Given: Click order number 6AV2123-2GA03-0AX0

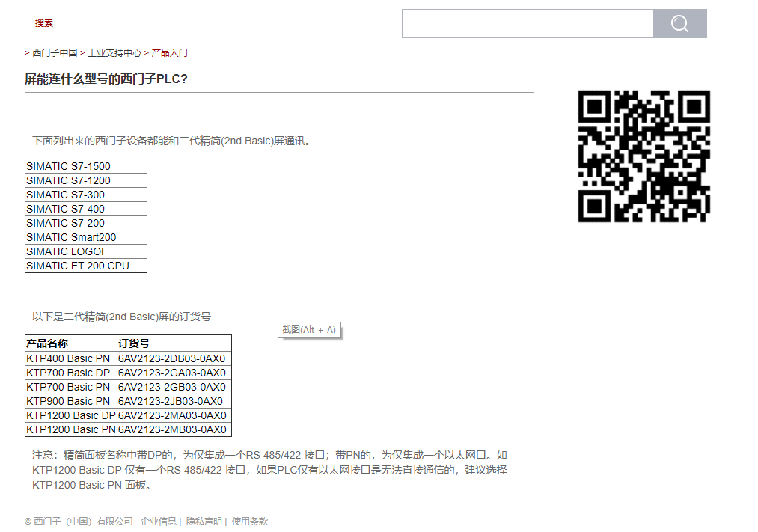Looking at the screenshot, I should tap(172, 373).
